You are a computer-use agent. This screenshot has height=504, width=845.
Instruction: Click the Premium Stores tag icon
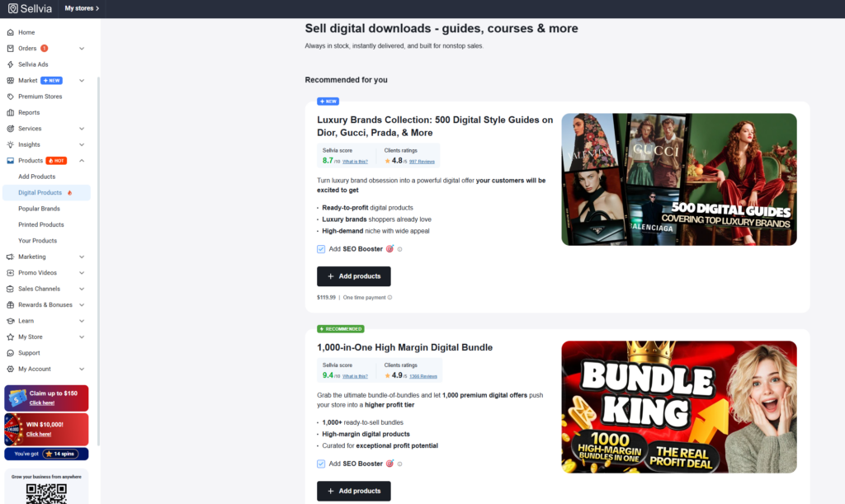point(10,97)
